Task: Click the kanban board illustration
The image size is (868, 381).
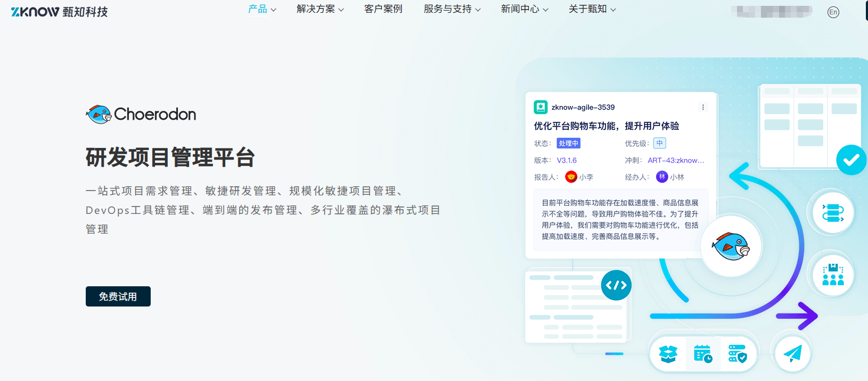Action: pos(810,126)
